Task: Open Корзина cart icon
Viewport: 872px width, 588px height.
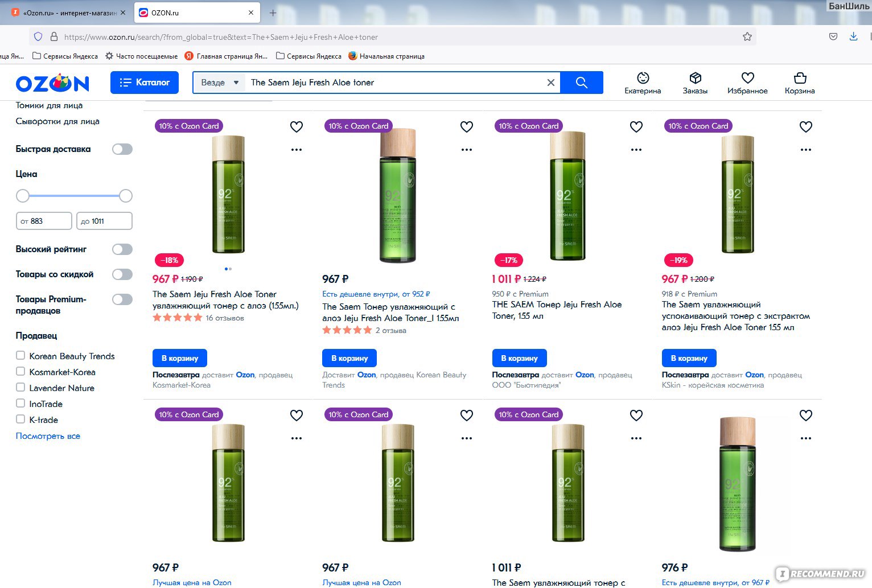Action: pos(800,83)
